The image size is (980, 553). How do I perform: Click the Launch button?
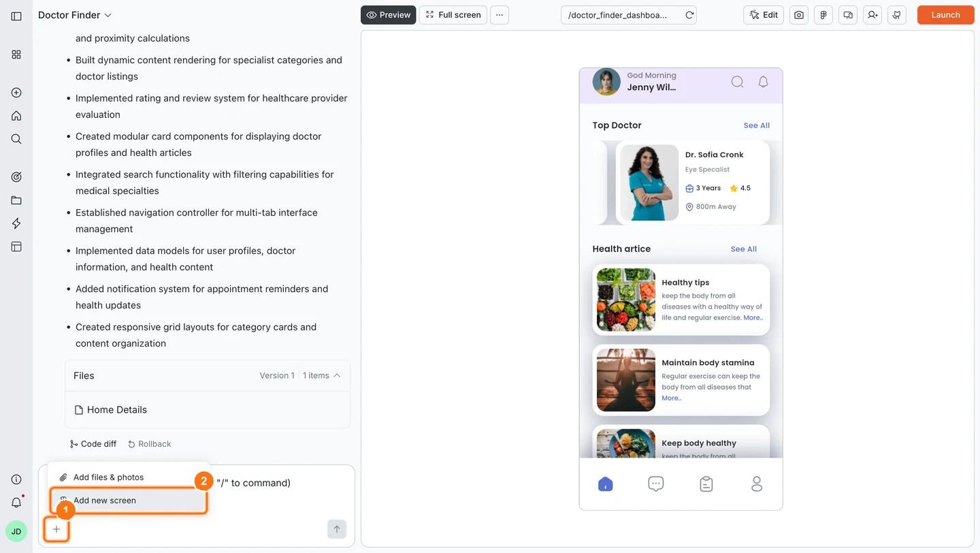click(x=945, y=14)
